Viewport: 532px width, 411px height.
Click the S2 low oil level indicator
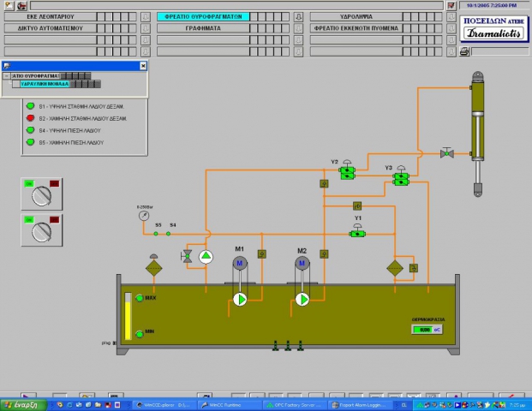[x=30, y=118]
